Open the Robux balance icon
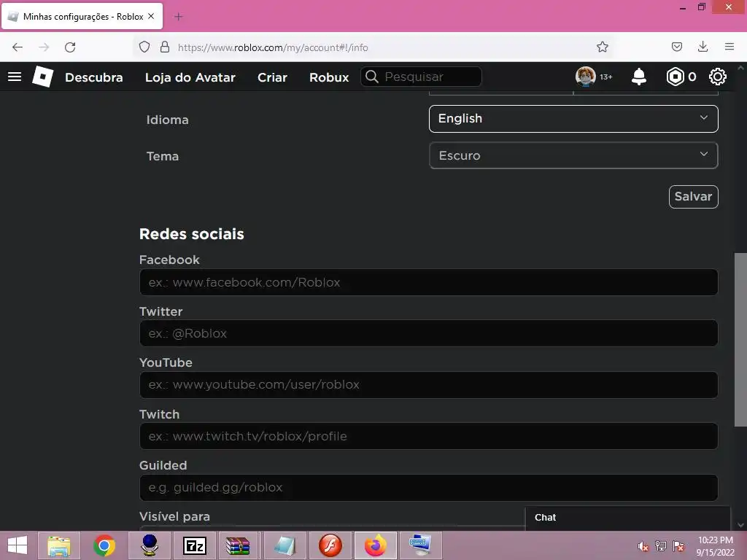The width and height of the screenshot is (747, 560). click(x=675, y=77)
